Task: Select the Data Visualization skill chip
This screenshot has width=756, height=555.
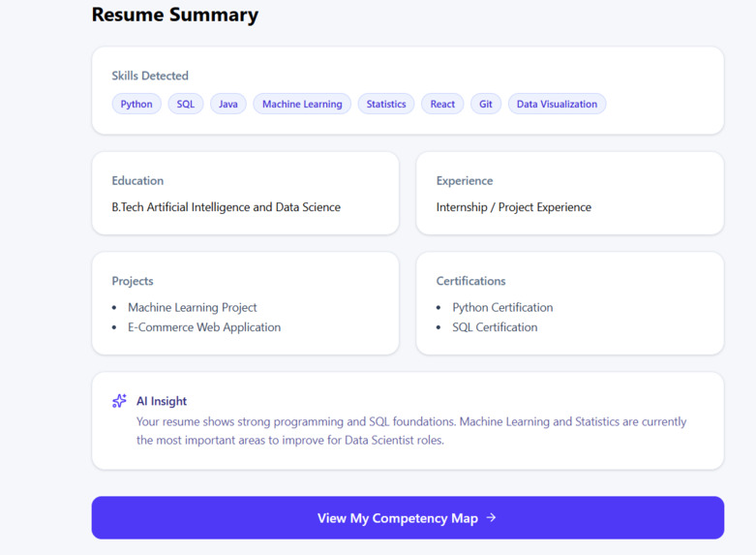Action: point(557,104)
